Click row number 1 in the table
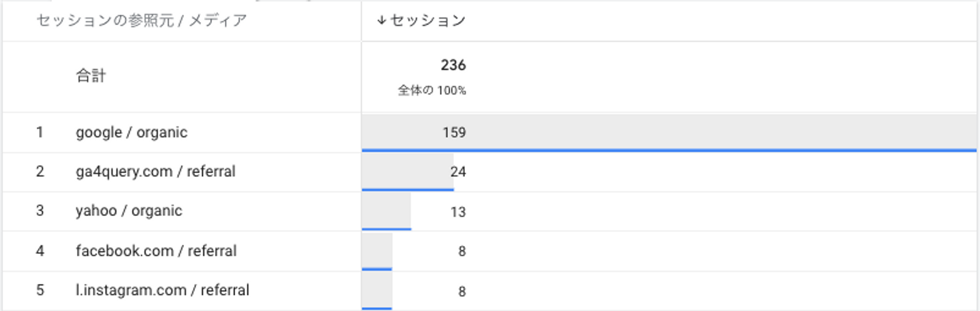This screenshot has height=311, width=980. click(40, 132)
